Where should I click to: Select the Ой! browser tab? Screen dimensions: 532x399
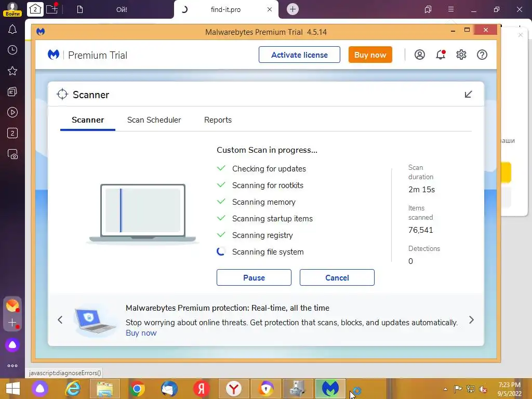click(x=122, y=9)
